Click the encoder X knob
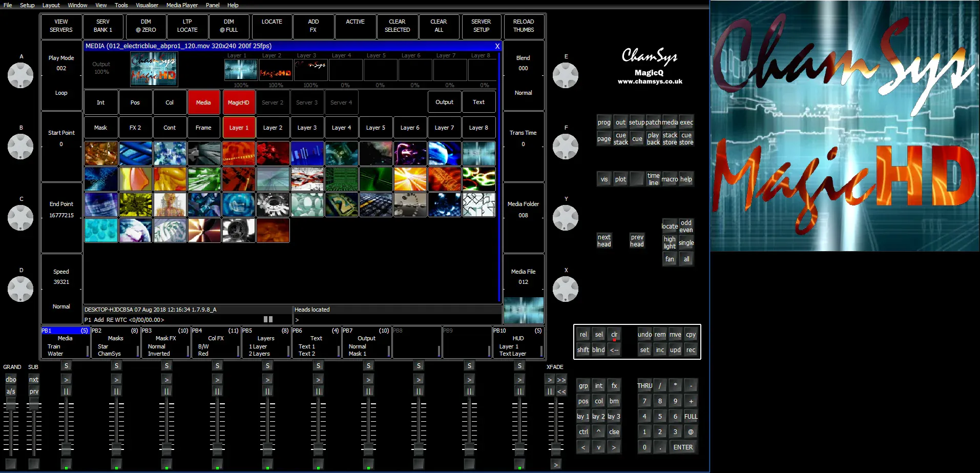980x473 pixels. 566,289
